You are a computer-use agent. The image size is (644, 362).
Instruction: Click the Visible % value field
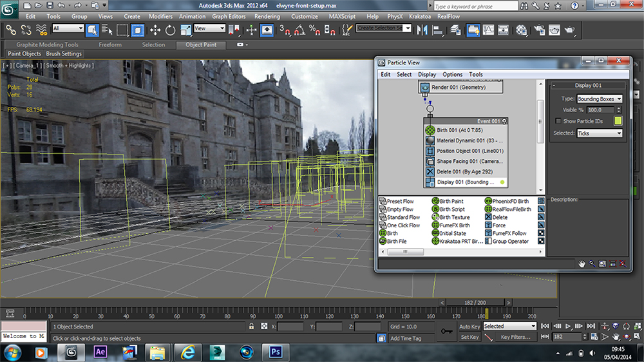[600, 110]
